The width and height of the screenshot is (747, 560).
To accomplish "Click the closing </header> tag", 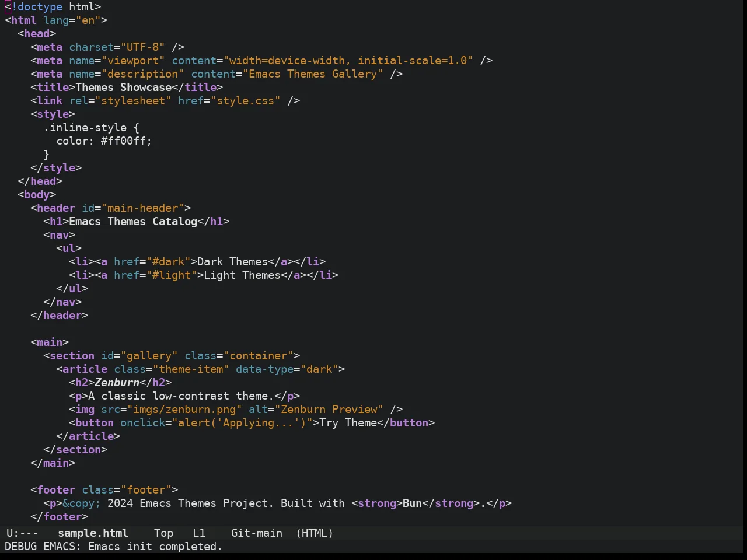I will click(x=60, y=315).
